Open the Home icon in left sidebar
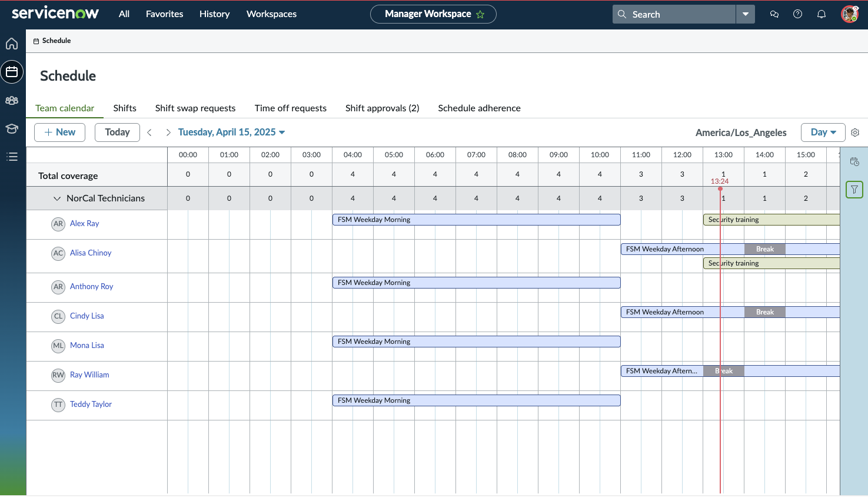868x497 pixels. coord(12,44)
